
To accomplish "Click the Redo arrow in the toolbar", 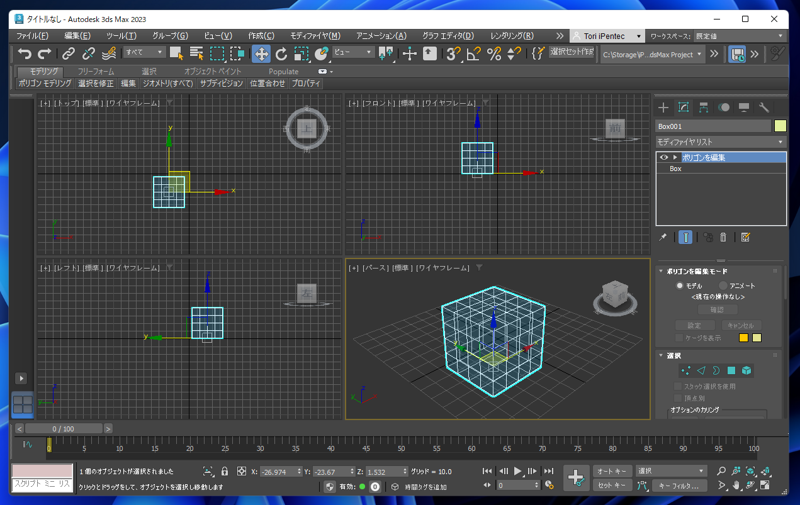I will point(44,53).
